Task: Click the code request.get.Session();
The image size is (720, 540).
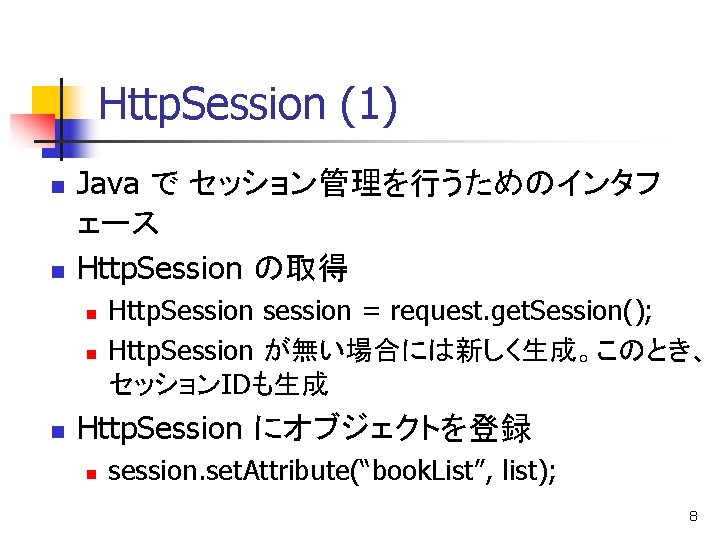Action: click(x=522, y=312)
